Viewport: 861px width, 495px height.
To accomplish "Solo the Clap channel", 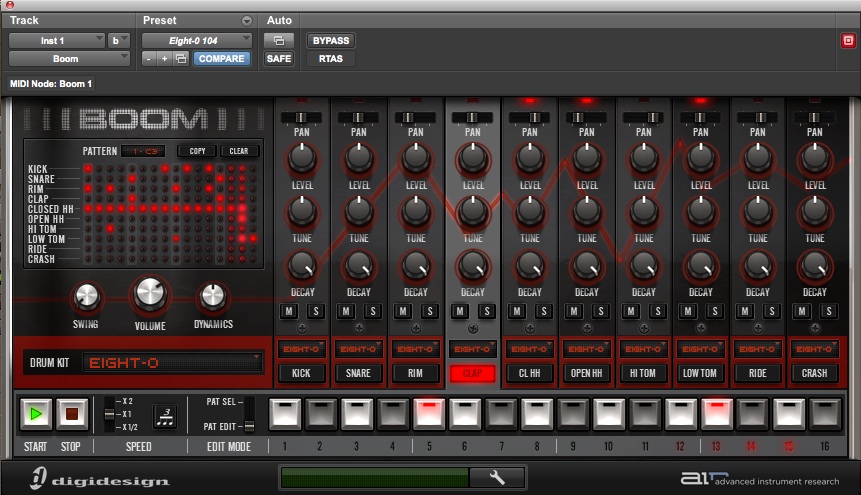I will pos(487,312).
